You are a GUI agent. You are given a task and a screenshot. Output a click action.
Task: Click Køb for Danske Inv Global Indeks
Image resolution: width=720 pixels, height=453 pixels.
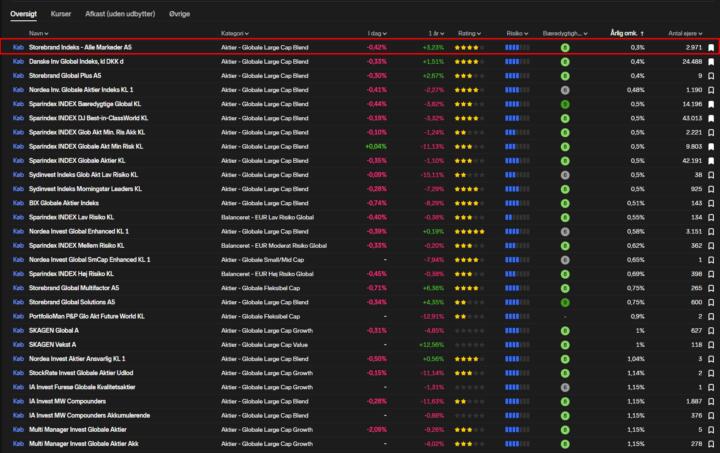click(18, 62)
